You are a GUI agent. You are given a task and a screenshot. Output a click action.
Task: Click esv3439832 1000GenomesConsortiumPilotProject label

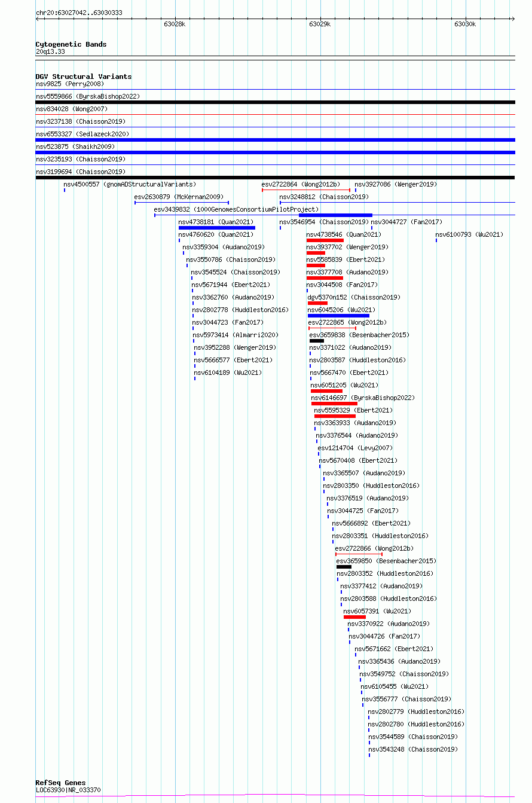(x=236, y=209)
